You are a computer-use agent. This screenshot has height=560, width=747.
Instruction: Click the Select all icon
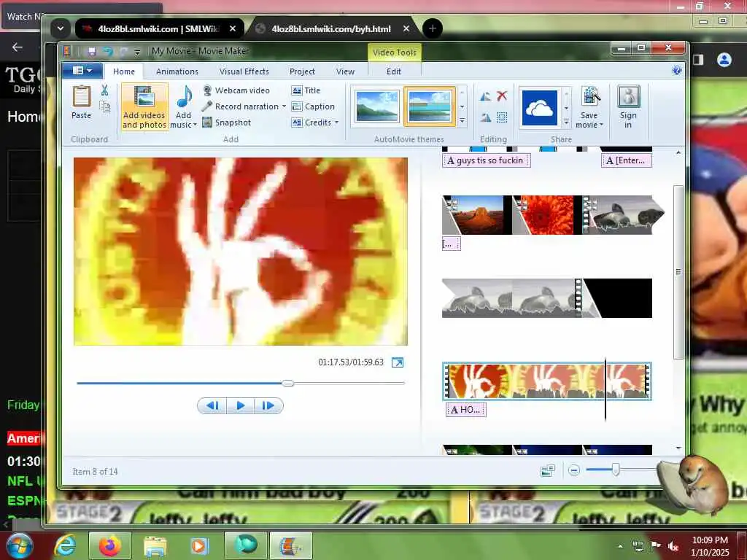click(502, 117)
